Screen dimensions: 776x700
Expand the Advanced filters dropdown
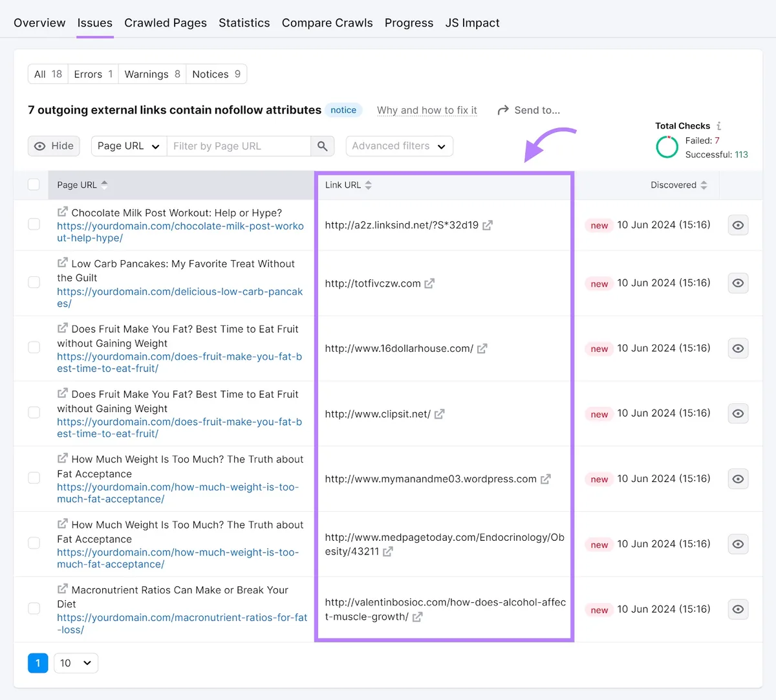[399, 146]
